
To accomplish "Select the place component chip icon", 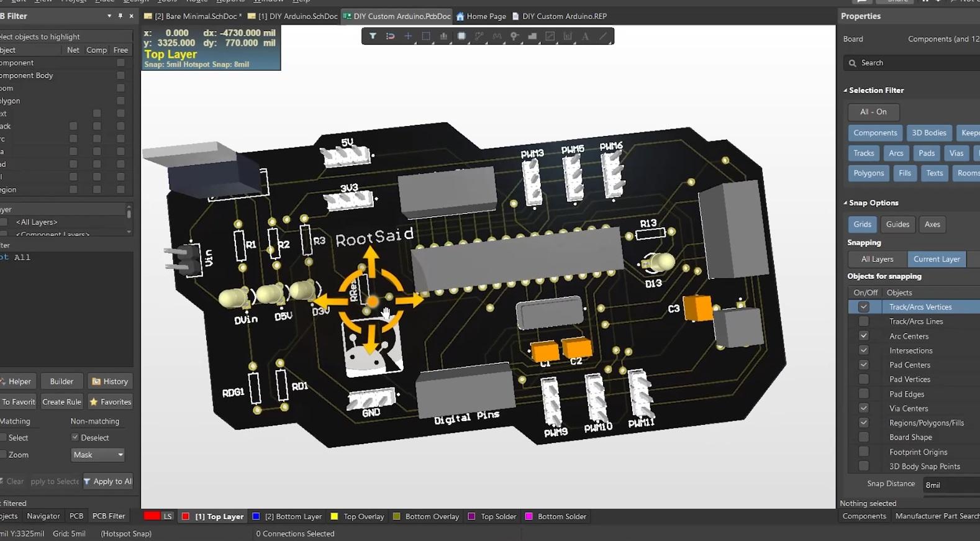I will (x=461, y=36).
